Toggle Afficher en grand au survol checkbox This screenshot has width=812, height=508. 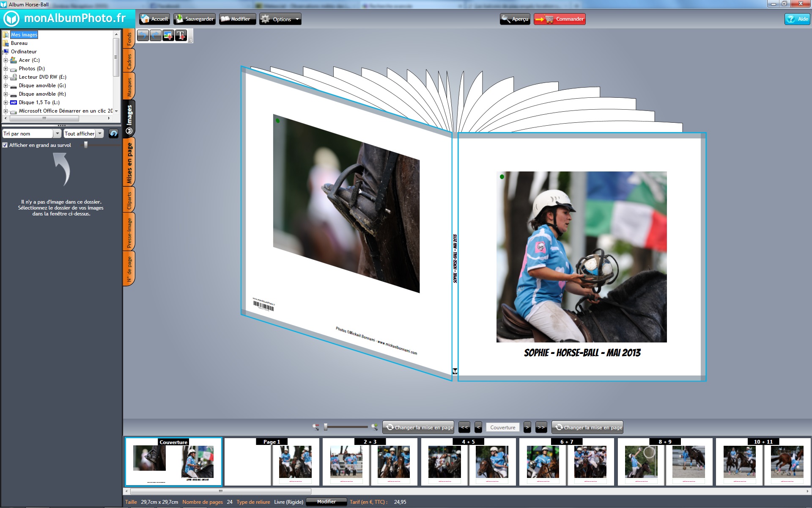(x=5, y=145)
